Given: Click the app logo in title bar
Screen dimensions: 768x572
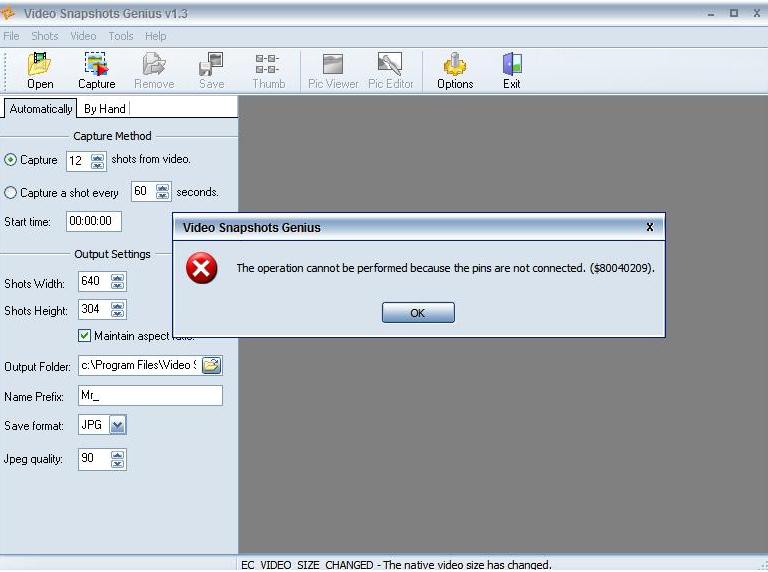Looking at the screenshot, I should pos(8,13).
